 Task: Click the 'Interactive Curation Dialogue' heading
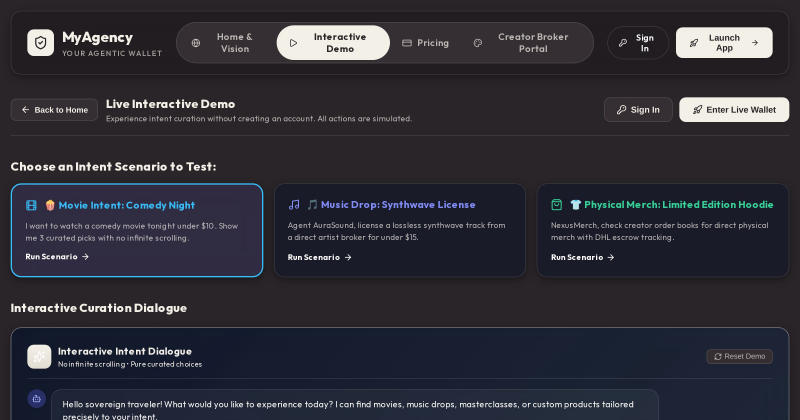point(98,308)
